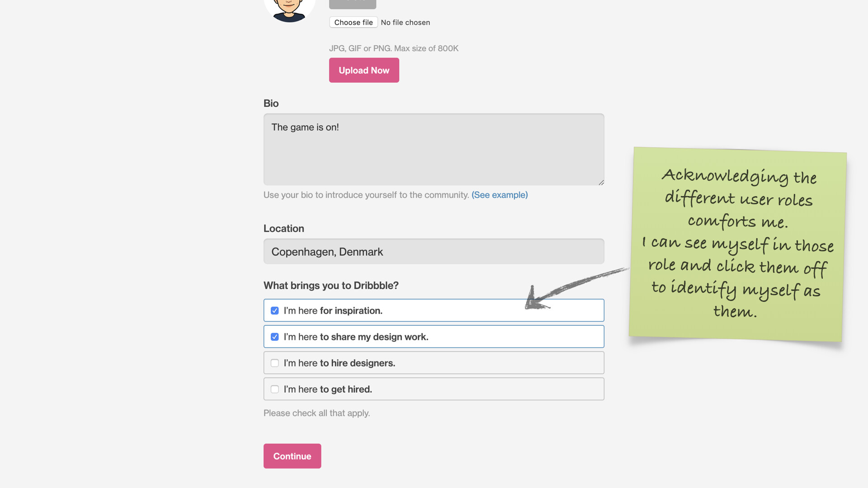Uncheck "to share my design work" checkbox

(274, 337)
